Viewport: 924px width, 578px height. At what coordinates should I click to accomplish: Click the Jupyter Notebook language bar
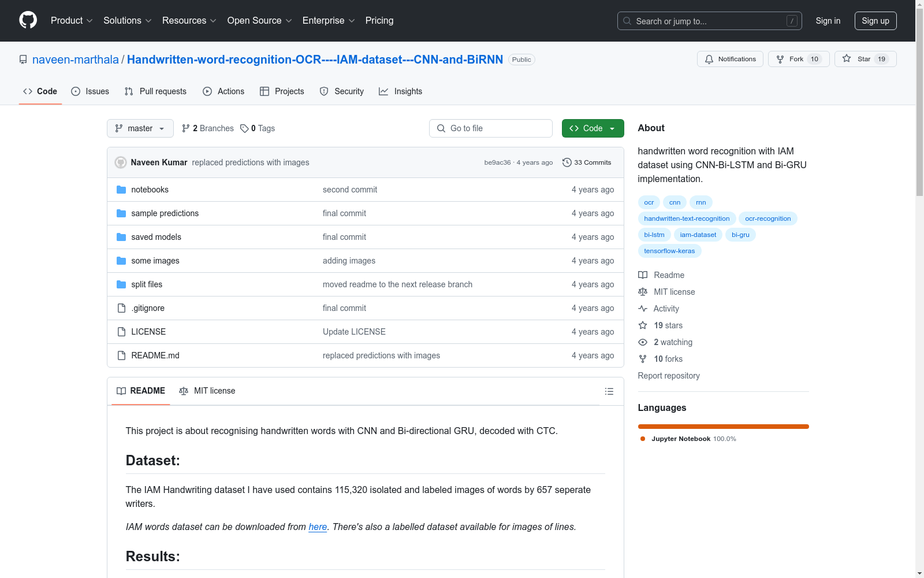point(723,427)
